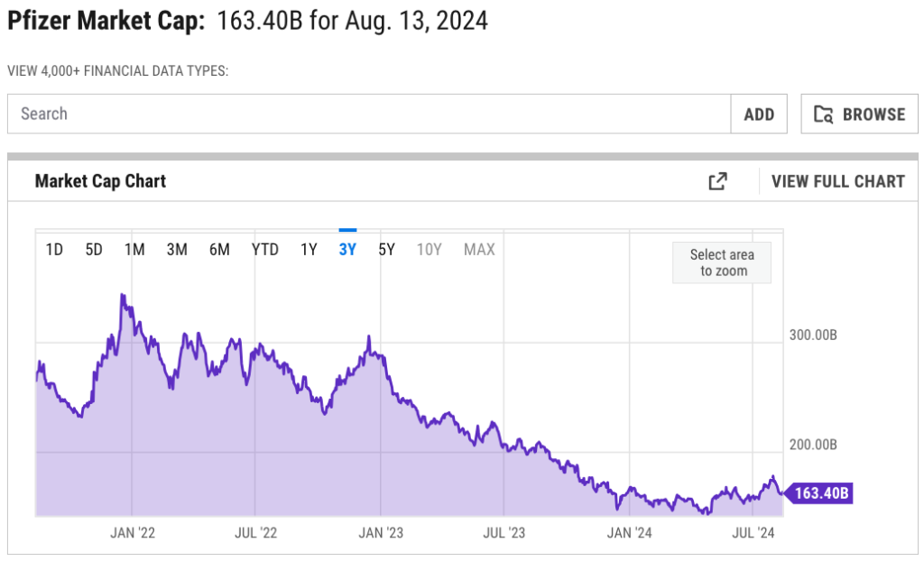Select the active 3Y range tab

pyautogui.click(x=347, y=250)
